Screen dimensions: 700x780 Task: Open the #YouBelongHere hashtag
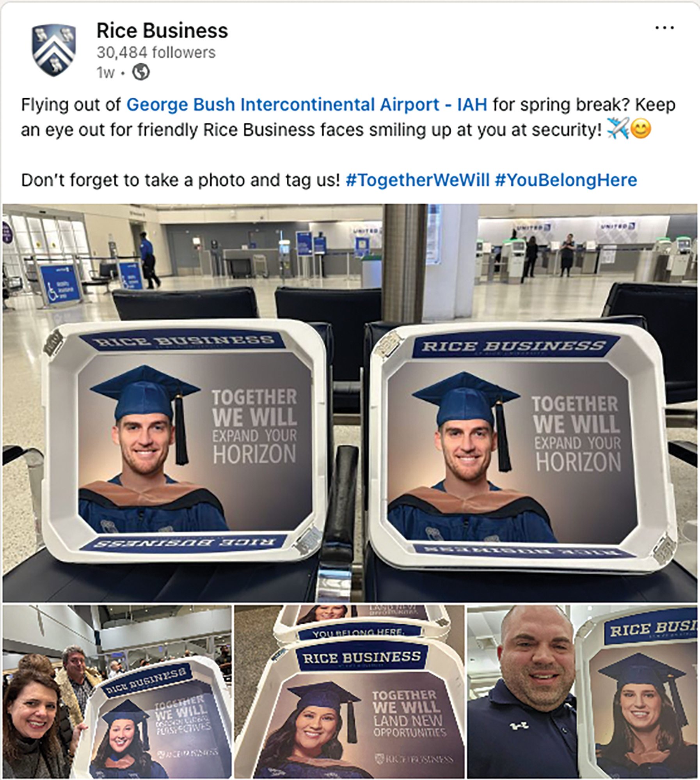point(566,180)
